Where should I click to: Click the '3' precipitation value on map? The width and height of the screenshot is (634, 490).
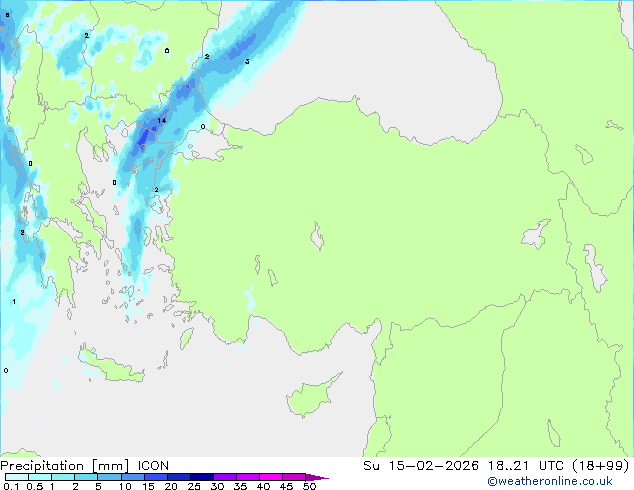tap(247, 61)
